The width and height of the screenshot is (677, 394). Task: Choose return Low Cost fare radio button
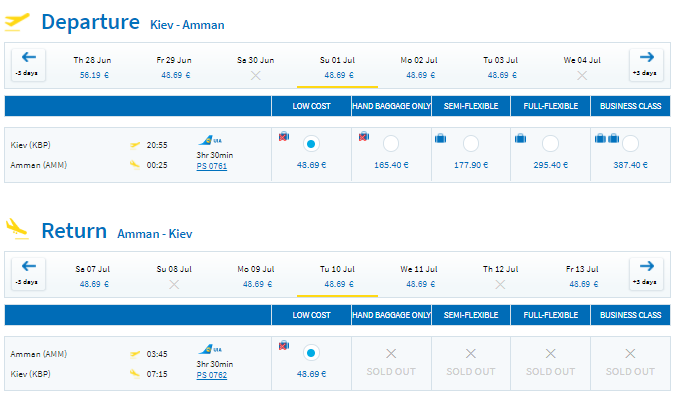pyautogui.click(x=311, y=353)
